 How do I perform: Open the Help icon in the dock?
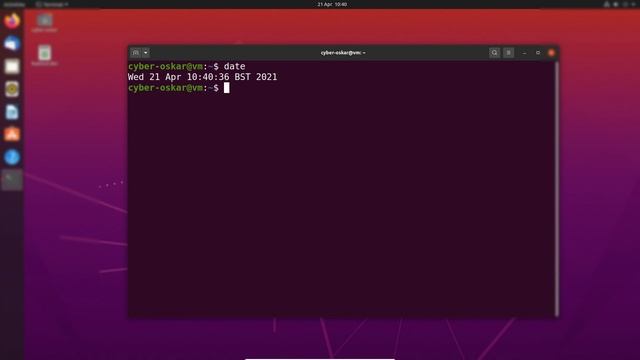(12, 157)
